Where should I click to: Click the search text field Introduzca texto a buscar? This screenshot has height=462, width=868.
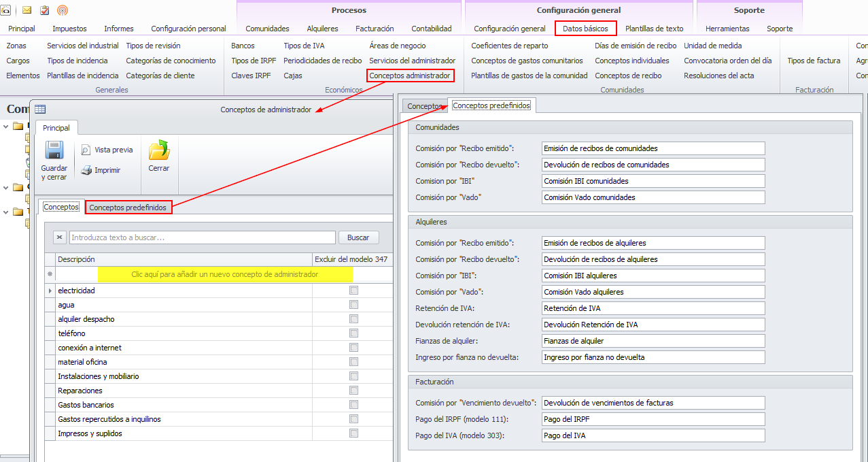[x=202, y=237]
